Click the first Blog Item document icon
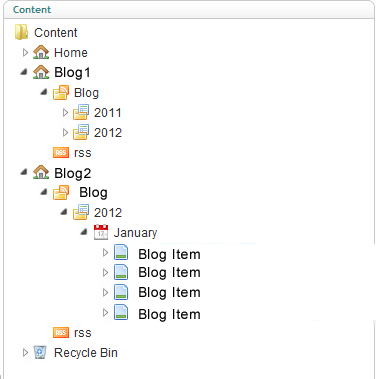This screenshot has width=378, height=379. [x=121, y=252]
